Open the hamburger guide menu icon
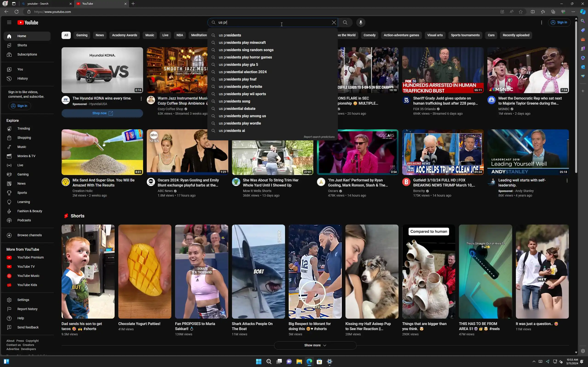Screen dimensions: 588x367 coord(9,22)
